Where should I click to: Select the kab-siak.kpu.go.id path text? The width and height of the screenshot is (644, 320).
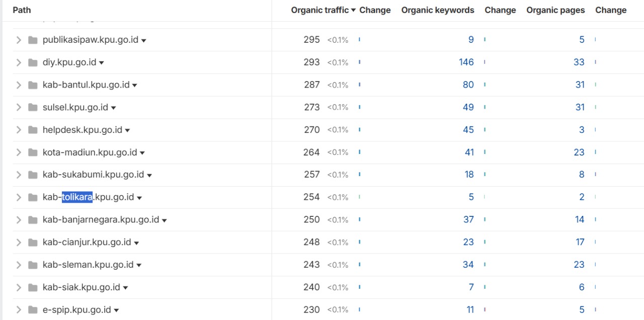81,287
